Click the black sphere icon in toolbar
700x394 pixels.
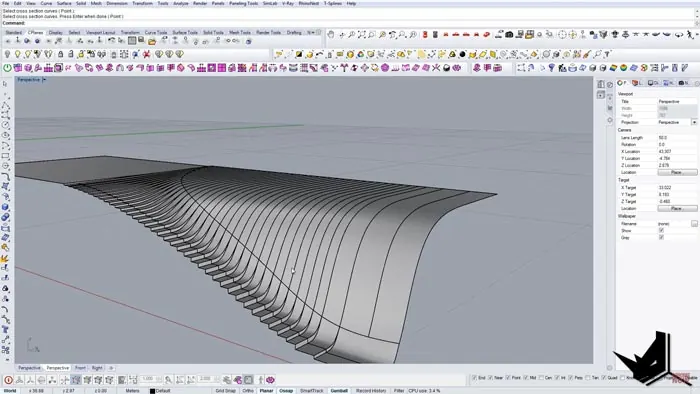point(462,54)
